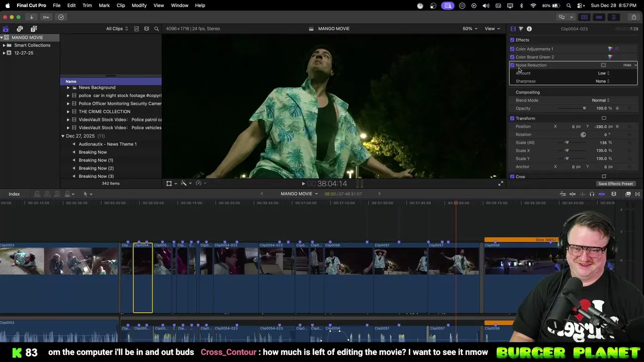Hide the Noise Reduction parameters

pyautogui.click(x=627, y=65)
